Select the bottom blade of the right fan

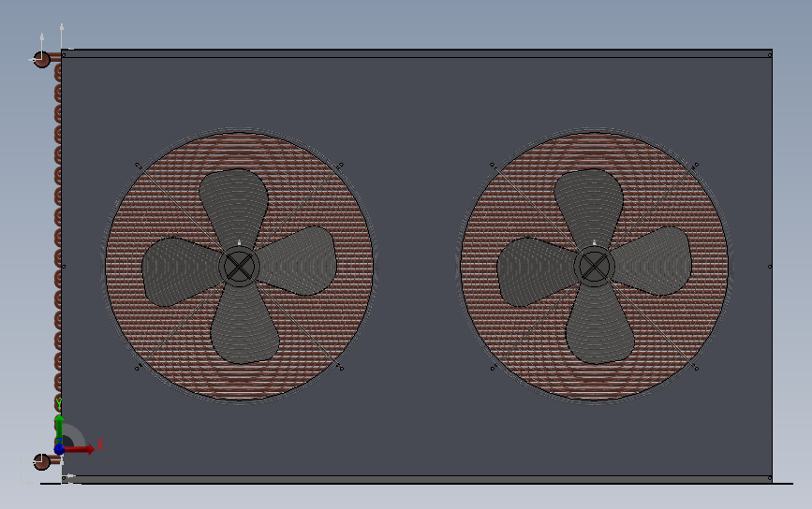599,324
